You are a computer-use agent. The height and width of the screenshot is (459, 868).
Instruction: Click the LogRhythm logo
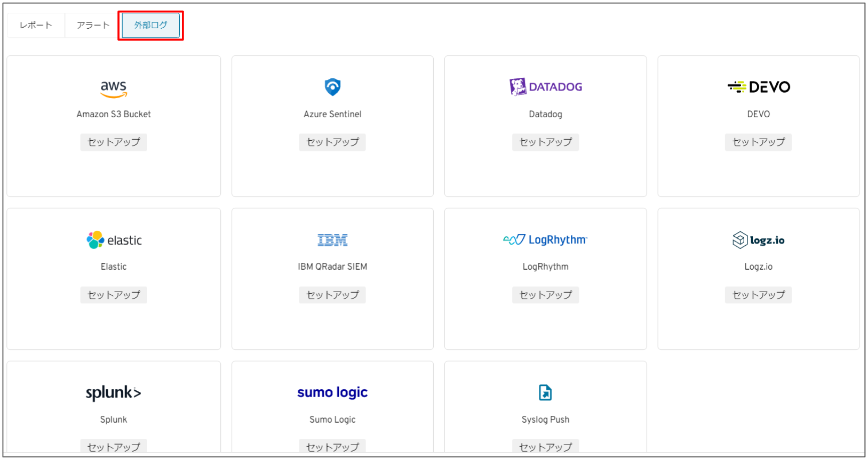(545, 240)
